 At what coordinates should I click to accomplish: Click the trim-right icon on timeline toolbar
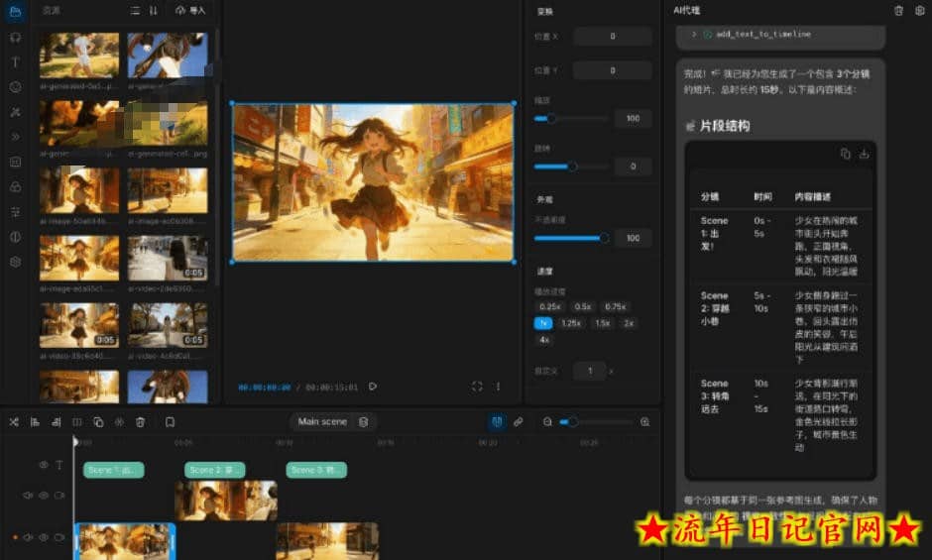point(57,422)
